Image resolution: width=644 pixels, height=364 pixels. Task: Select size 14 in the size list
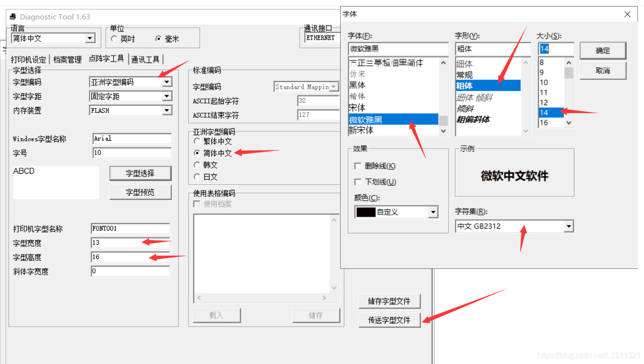[551, 113]
